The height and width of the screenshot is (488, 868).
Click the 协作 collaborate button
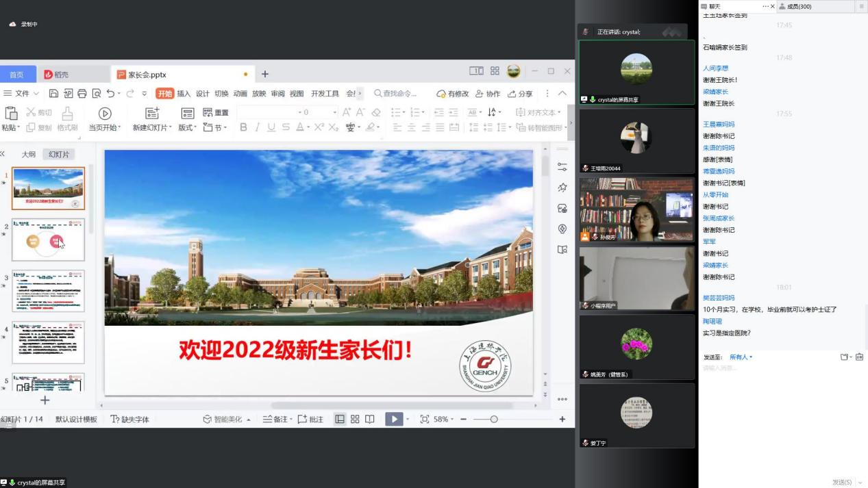(x=488, y=94)
